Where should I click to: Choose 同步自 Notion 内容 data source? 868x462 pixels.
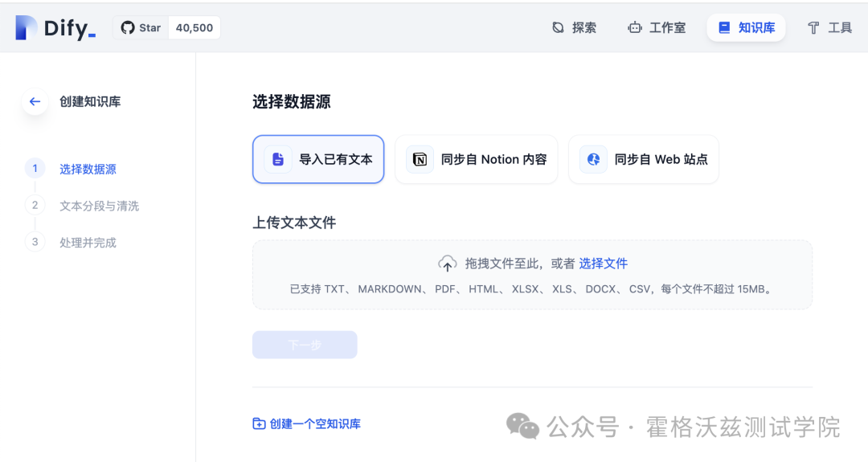(476, 159)
